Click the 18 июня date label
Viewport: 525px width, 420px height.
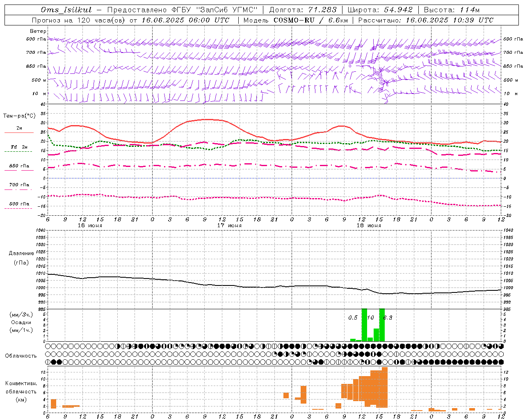(369, 226)
